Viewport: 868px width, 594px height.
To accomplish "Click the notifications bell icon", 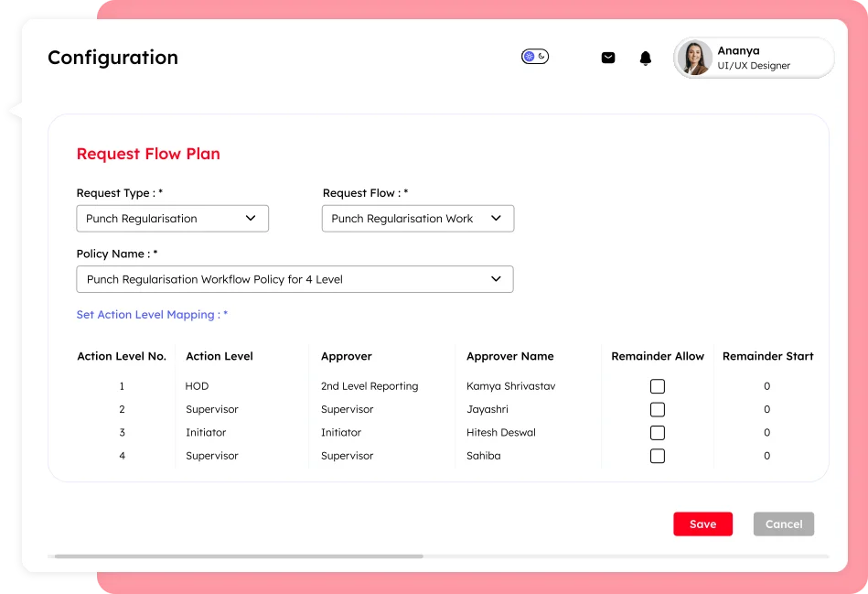I will pos(645,57).
